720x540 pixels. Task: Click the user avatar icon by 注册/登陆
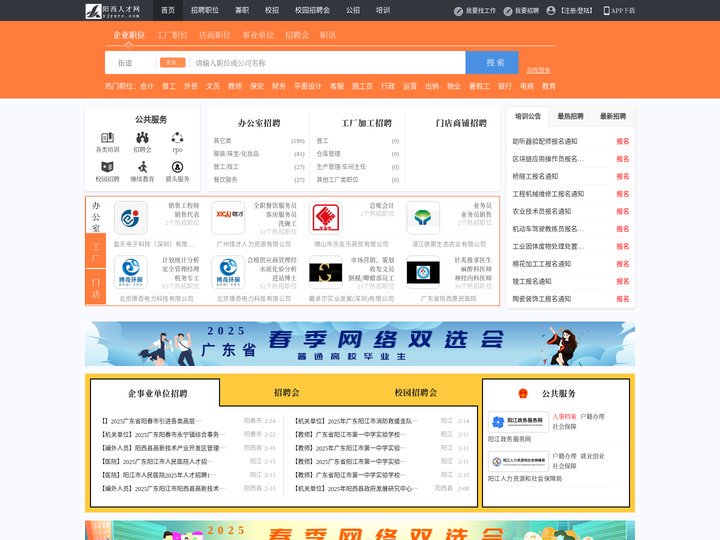(x=551, y=11)
